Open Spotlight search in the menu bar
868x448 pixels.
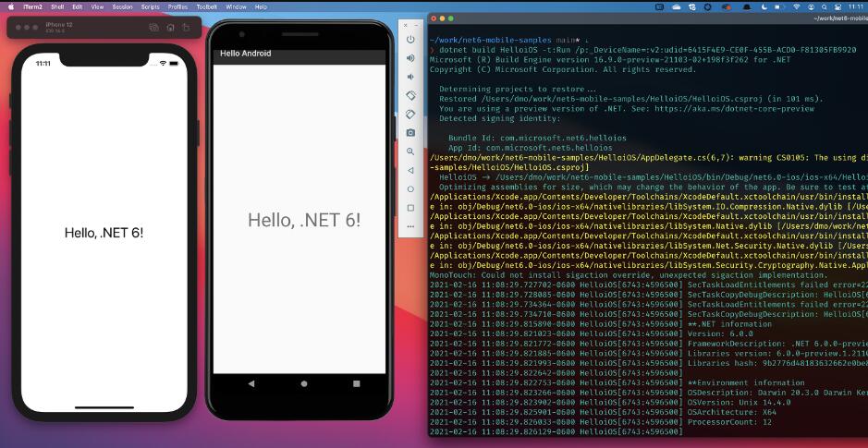click(x=824, y=6)
